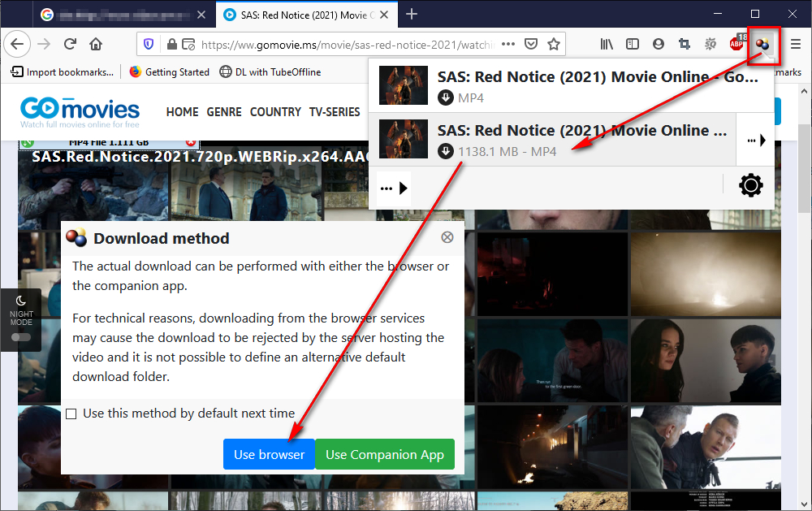
Task: Open the Adblock Plus extension
Action: (x=737, y=43)
